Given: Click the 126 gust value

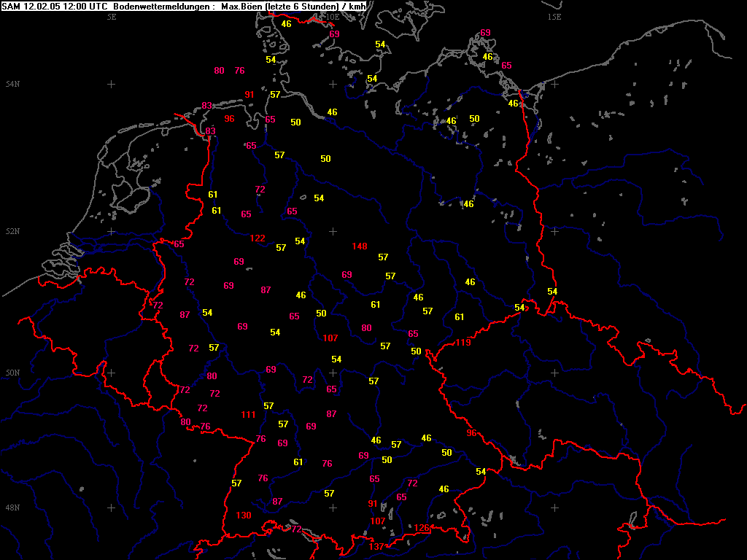Looking at the screenshot, I should tap(422, 528).
